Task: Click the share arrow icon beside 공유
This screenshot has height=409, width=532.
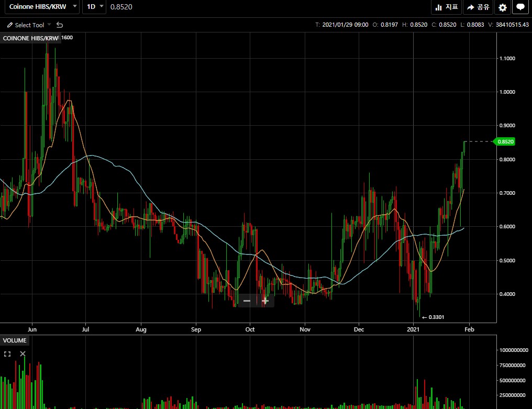Action: tap(470, 7)
